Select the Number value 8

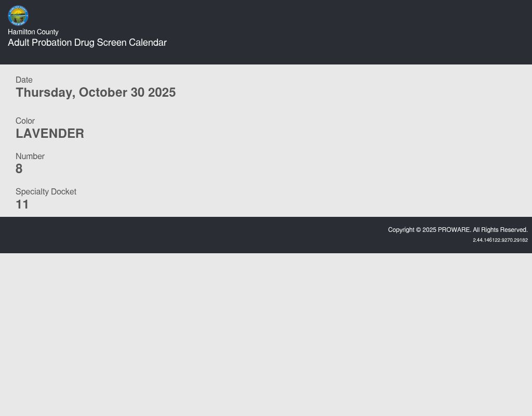(19, 169)
